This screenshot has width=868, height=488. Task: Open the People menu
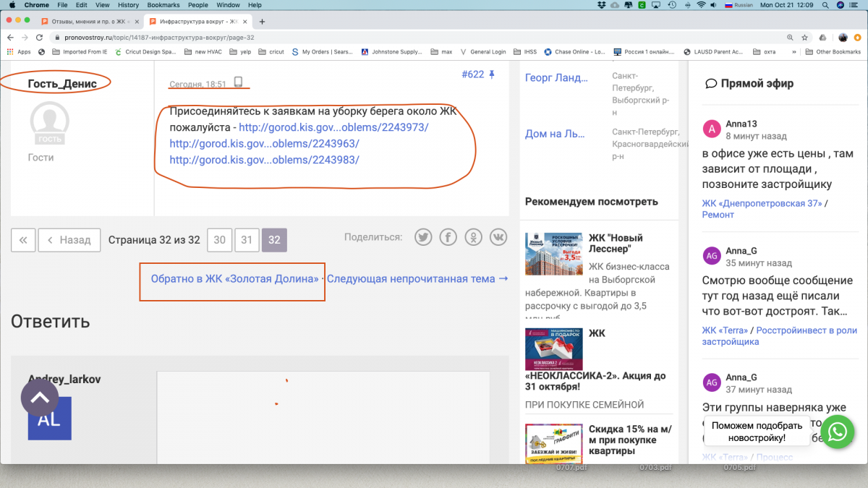pyautogui.click(x=198, y=5)
